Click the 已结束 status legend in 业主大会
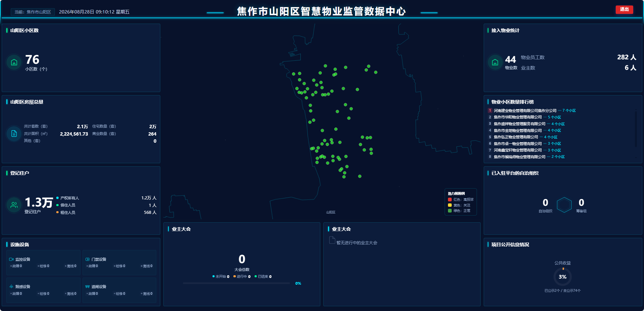The height and width of the screenshot is (311, 644). tap(263, 277)
